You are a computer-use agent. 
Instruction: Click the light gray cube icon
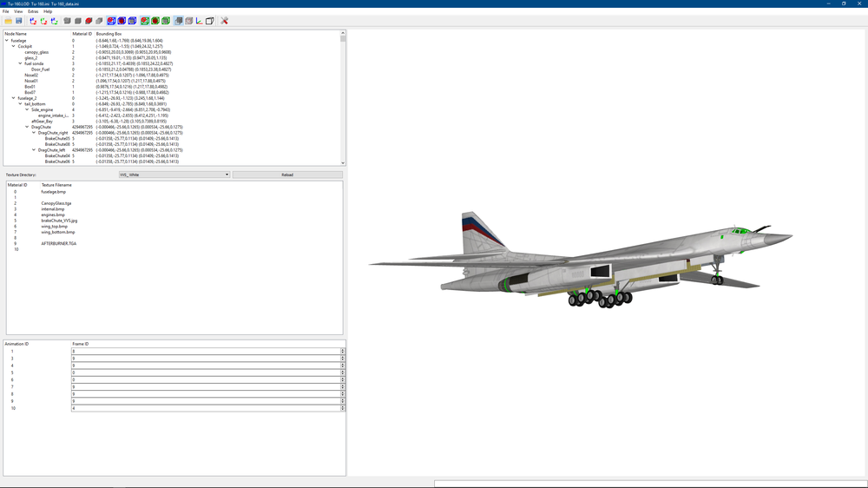point(99,21)
